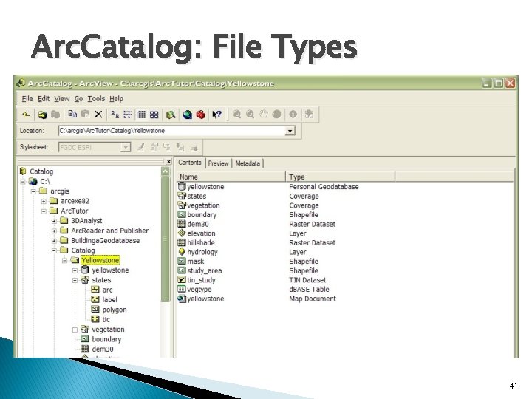Click the Paste toolbar icon
This screenshot has width=532, height=399.
[x=86, y=115]
